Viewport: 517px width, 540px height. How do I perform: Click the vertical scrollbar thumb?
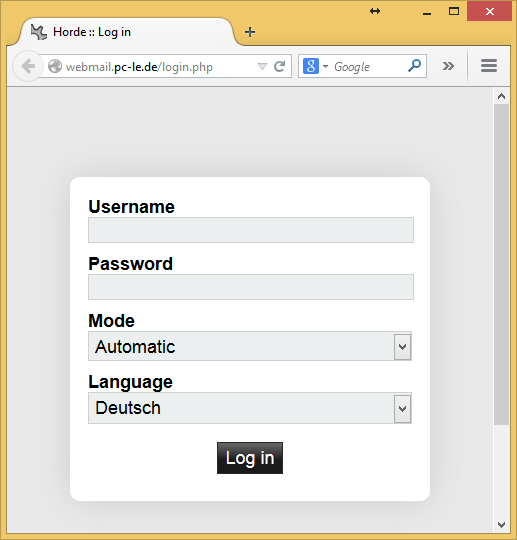pyautogui.click(x=502, y=264)
